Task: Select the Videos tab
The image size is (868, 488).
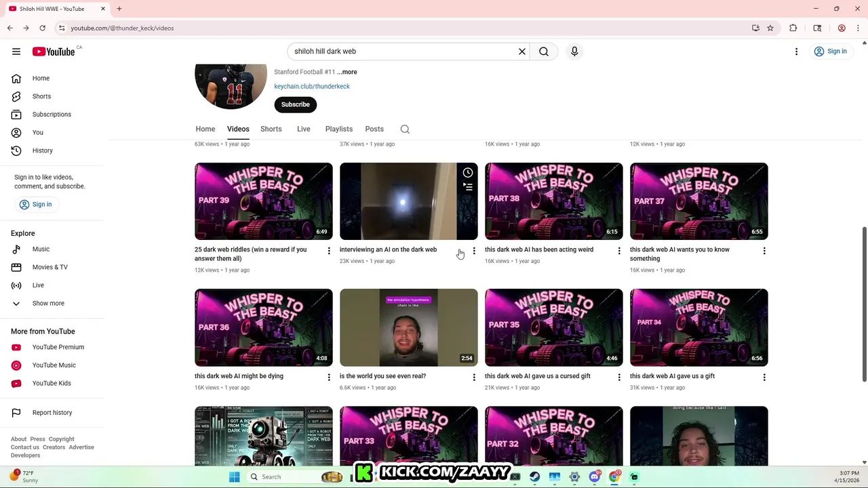Action: (x=238, y=129)
